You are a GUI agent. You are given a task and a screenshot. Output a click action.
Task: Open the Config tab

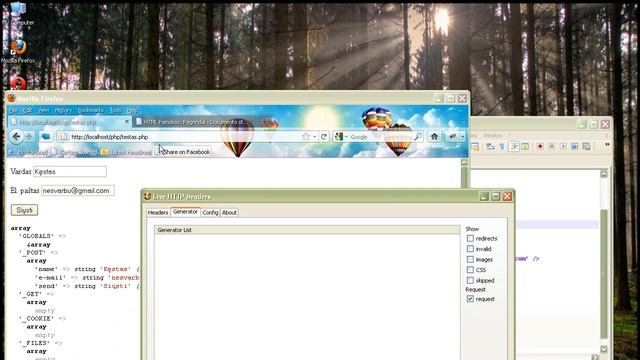210,213
